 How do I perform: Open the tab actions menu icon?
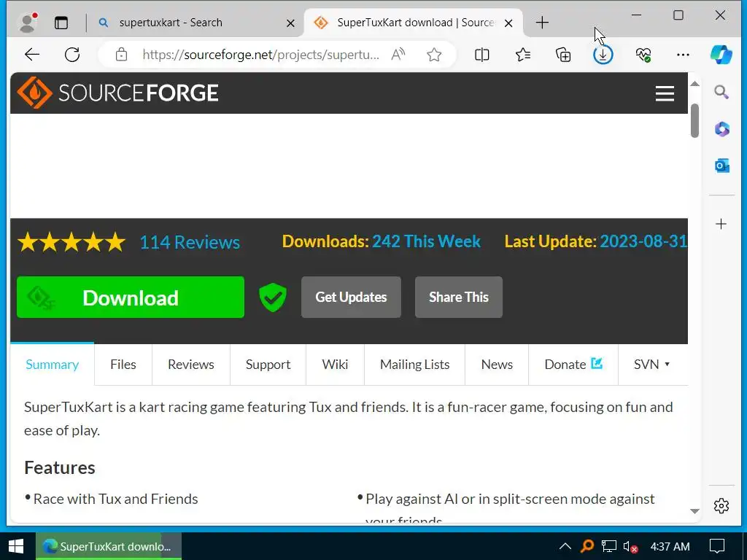coord(61,23)
